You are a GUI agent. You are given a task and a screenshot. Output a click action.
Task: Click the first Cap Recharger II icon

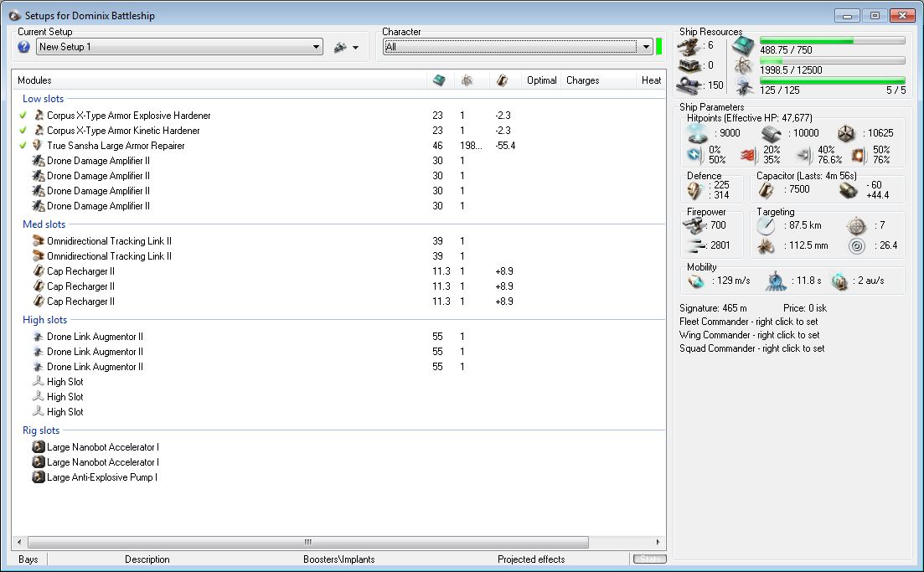point(39,271)
